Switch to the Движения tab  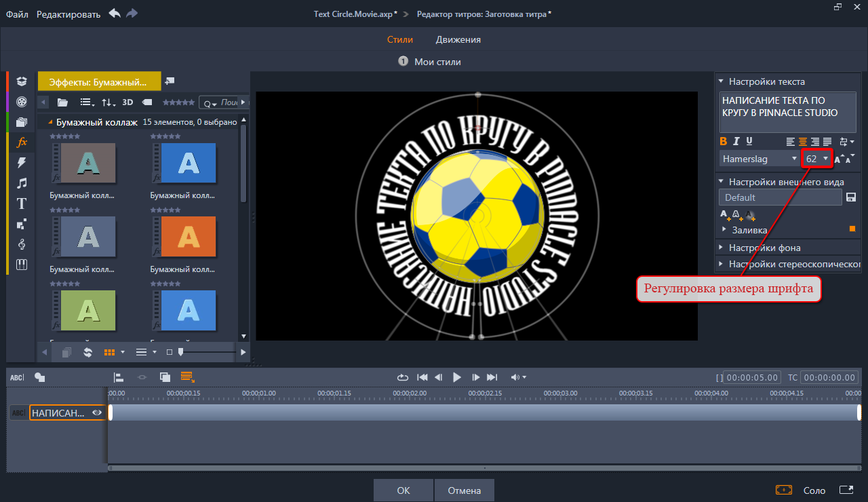458,39
